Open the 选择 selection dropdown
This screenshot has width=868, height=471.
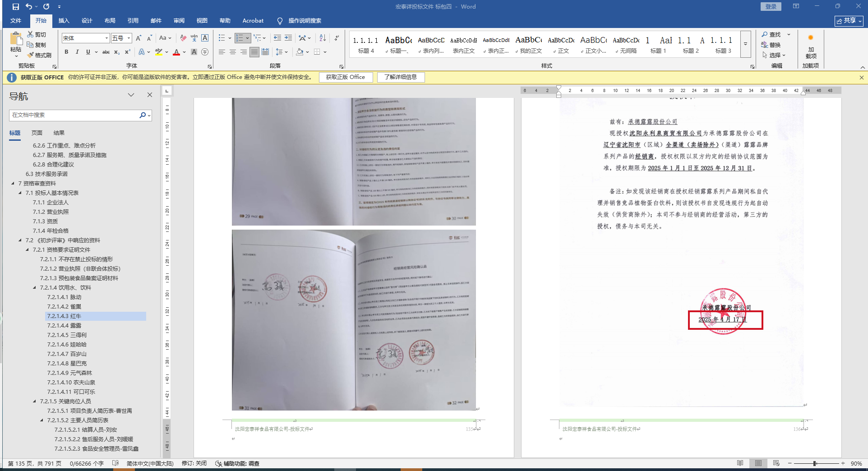(x=774, y=55)
